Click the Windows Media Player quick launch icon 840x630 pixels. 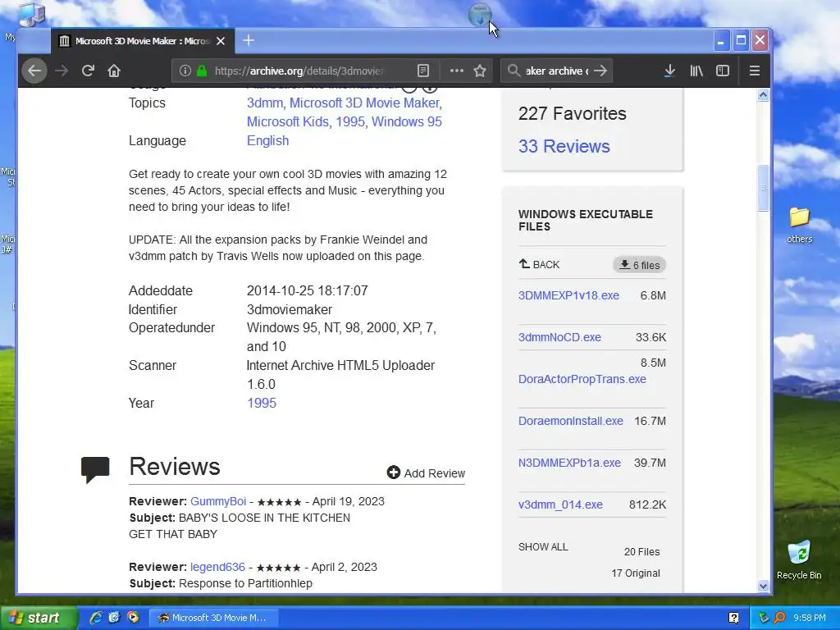point(133,618)
